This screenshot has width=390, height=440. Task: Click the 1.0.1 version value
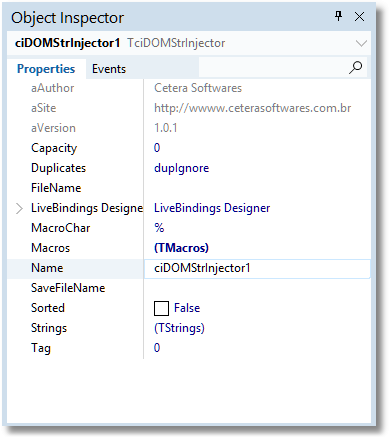(x=165, y=128)
